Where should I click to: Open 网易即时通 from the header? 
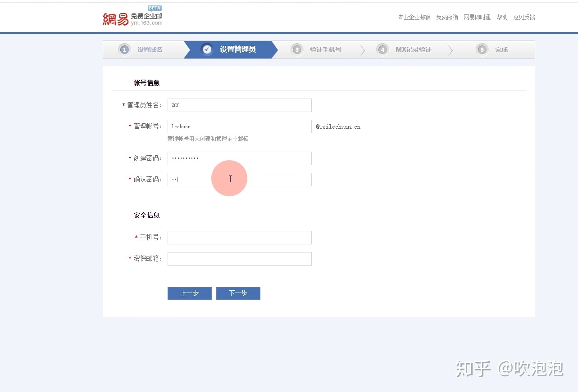click(x=477, y=17)
